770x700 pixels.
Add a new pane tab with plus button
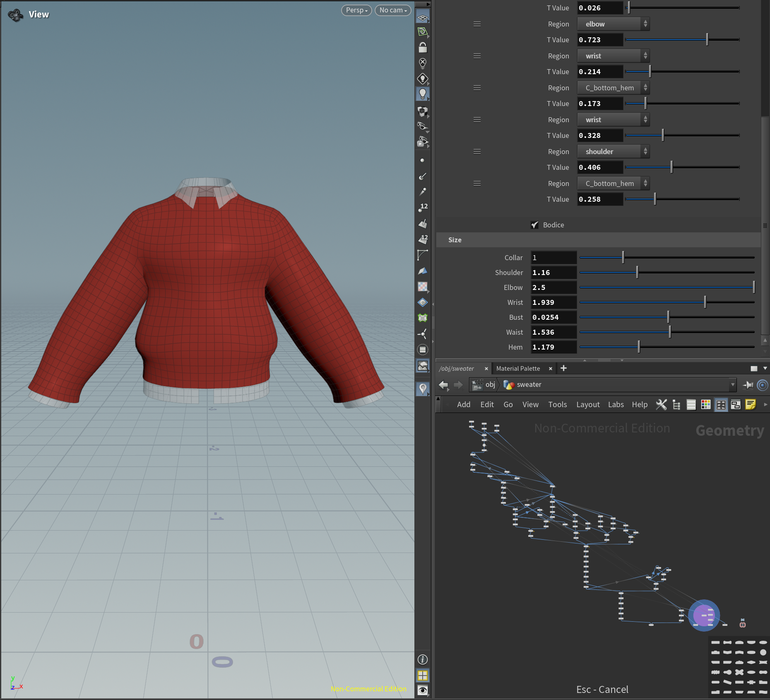pyautogui.click(x=563, y=368)
